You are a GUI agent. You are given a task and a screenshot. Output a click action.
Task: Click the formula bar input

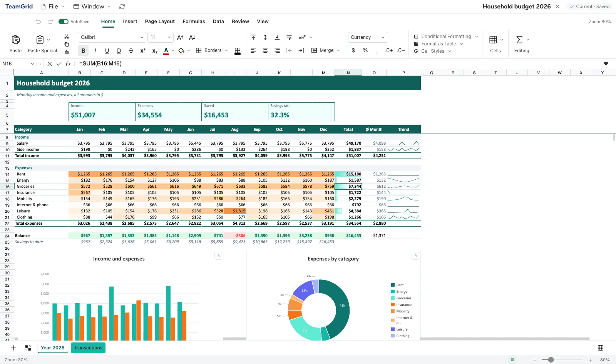coord(339,64)
